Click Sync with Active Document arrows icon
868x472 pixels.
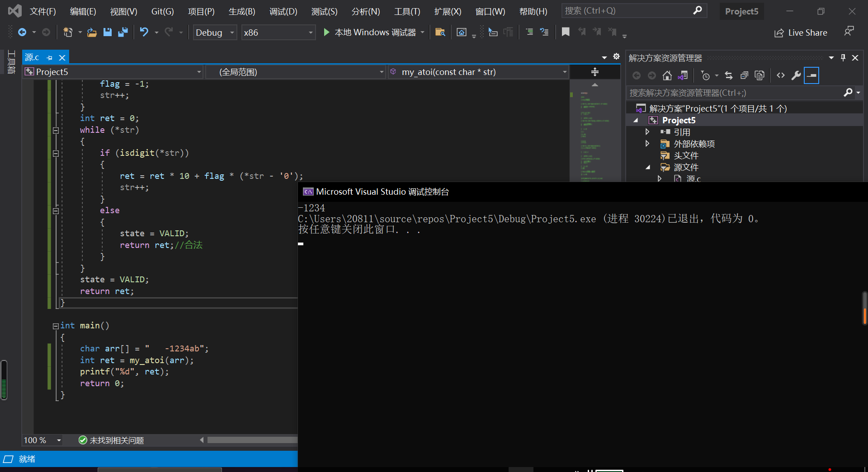coord(729,75)
